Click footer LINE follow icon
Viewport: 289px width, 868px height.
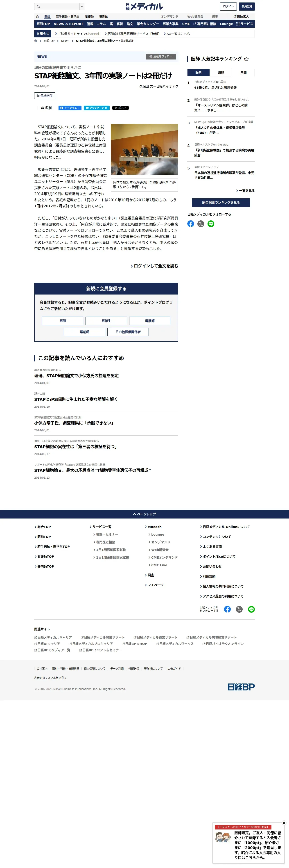pos(251,609)
